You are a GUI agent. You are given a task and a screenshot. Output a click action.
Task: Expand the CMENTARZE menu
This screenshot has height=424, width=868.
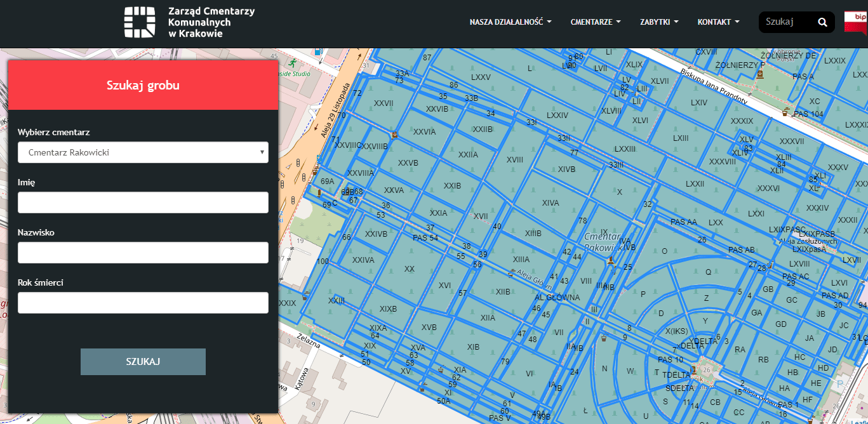596,22
